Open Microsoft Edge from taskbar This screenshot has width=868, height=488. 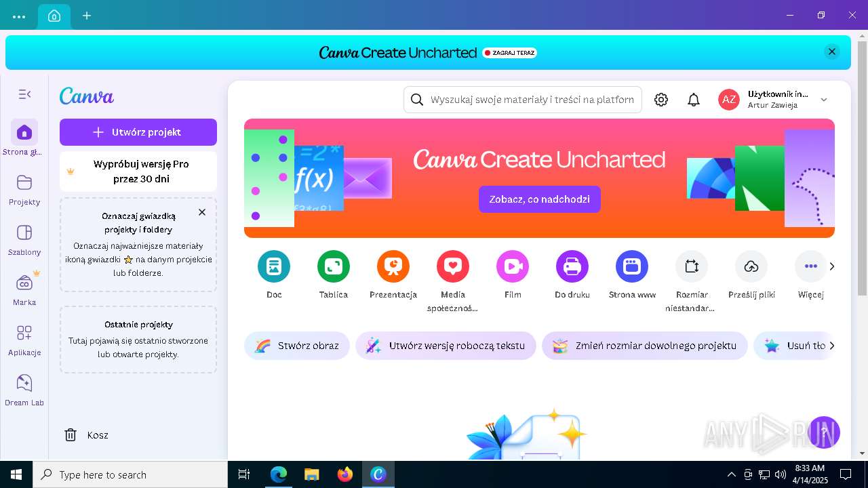pos(279,474)
